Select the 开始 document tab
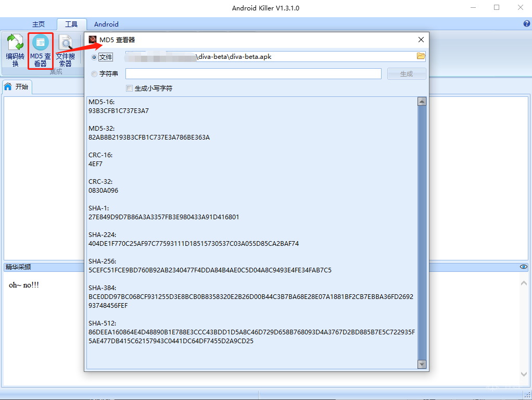The image size is (532, 400). tap(17, 86)
